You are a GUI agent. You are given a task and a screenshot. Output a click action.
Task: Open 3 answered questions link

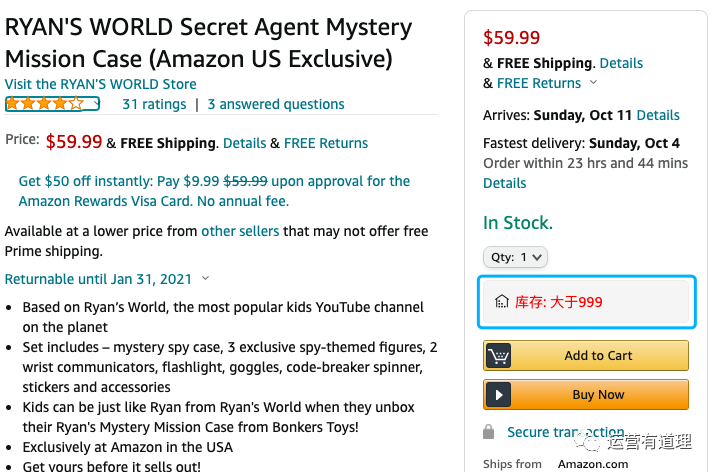point(276,104)
